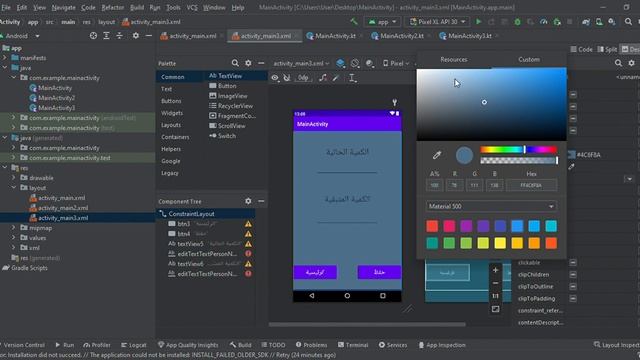The height and width of the screenshot is (360, 640).
Task: Click the project panel locate target icon
Action: coord(93,36)
